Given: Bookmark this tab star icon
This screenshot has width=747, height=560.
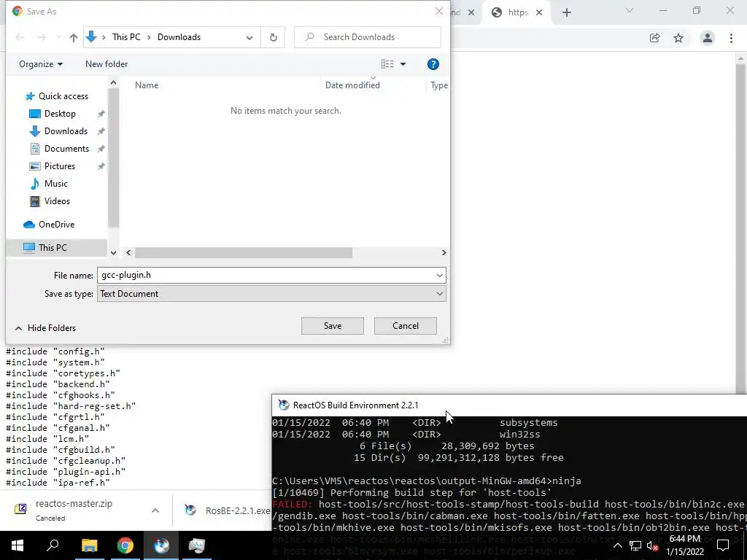Looking at the screenshot, I should 678,38.
